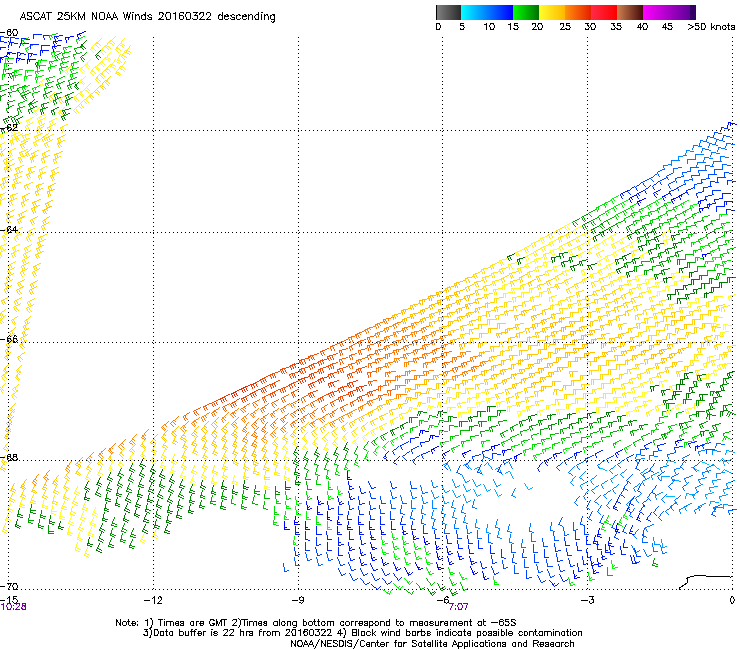Click the legend tick label '40'
740x650 pixels.
pyautogui.click(x=642, y=27)
